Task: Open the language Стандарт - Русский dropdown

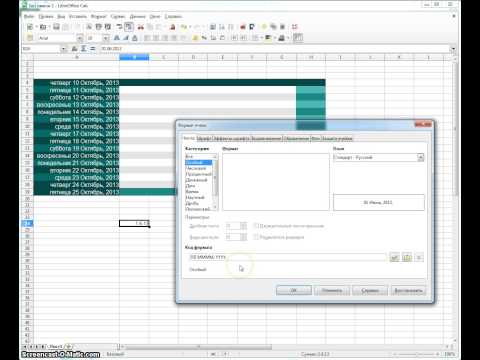Action: [x=421, y=157]
